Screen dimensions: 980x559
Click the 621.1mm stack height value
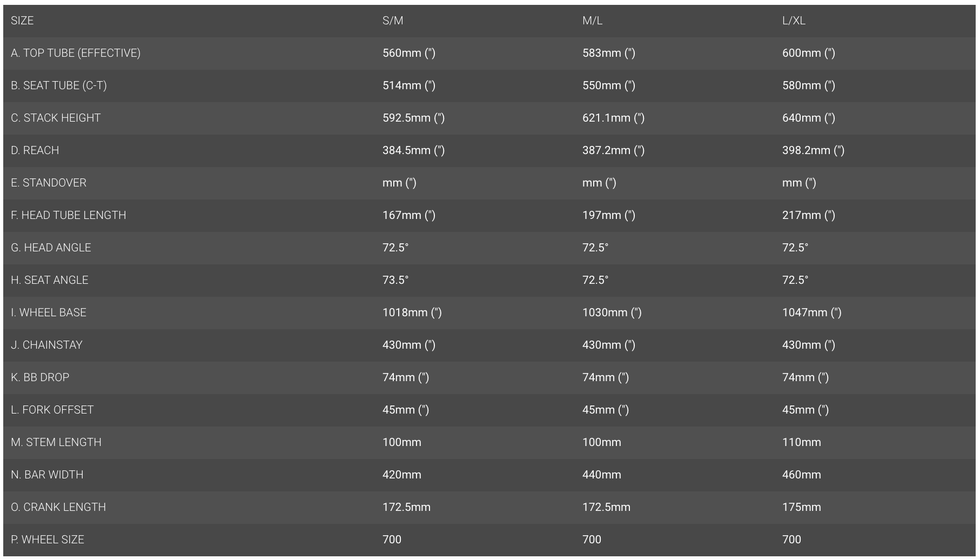pyautogui.click(x=613, y=118)
